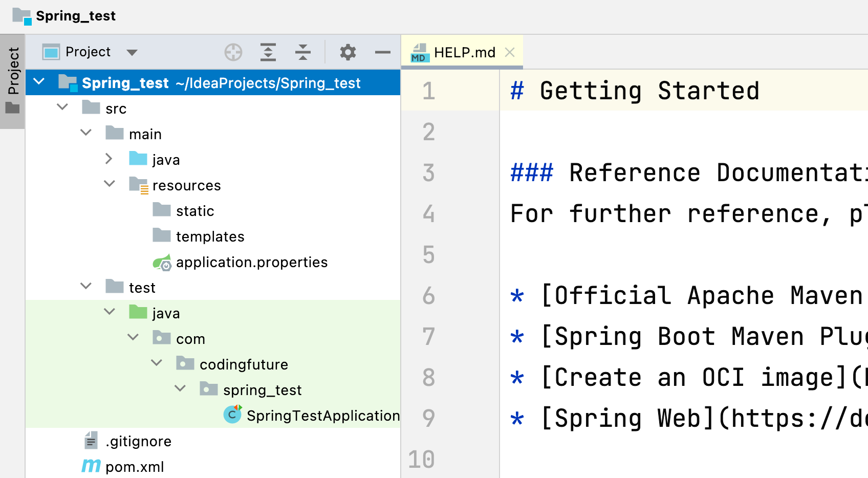This screenshot has height=478, width=868.
Task: Select the pom.xml Maven file
Action: (x=134, y=467)
